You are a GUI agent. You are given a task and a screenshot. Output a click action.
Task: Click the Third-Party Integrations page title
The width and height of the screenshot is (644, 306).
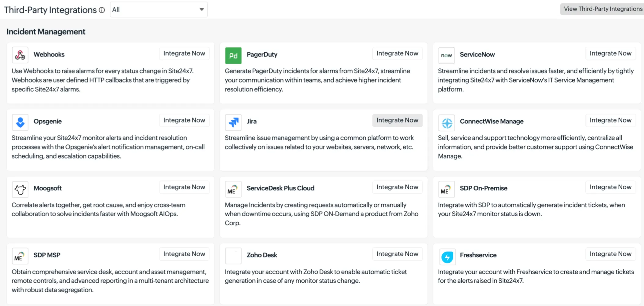pos(50,10)
